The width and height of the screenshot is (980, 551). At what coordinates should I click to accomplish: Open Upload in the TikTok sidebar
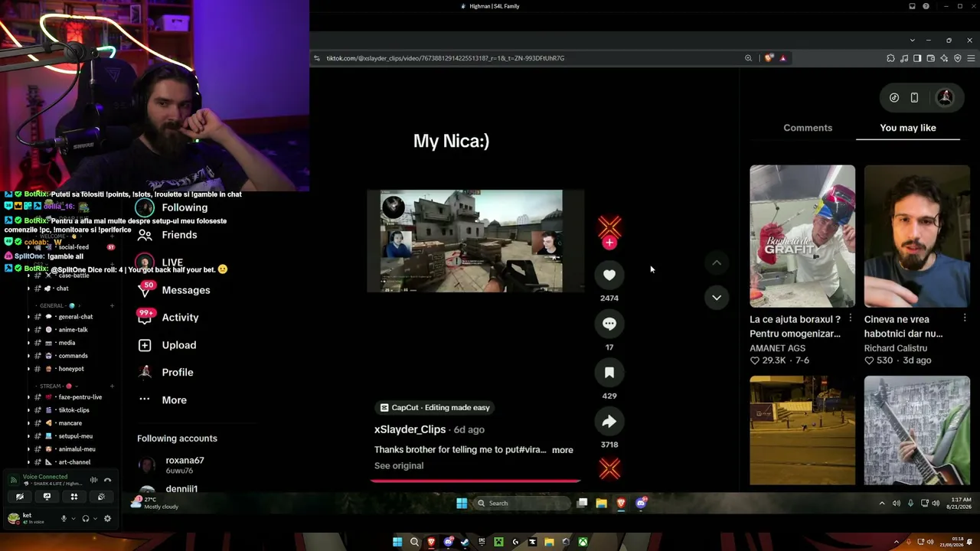(x=167, y=345)
